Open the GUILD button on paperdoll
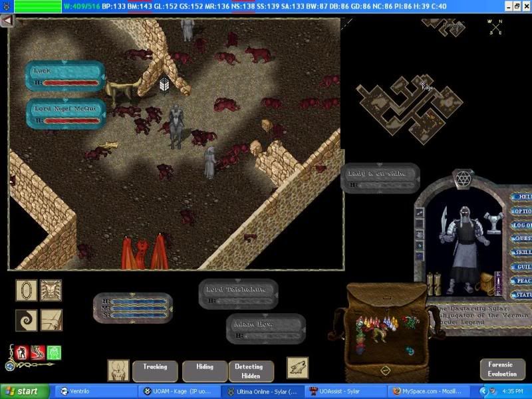Screen dimensions: 532x399 (522, 267)
